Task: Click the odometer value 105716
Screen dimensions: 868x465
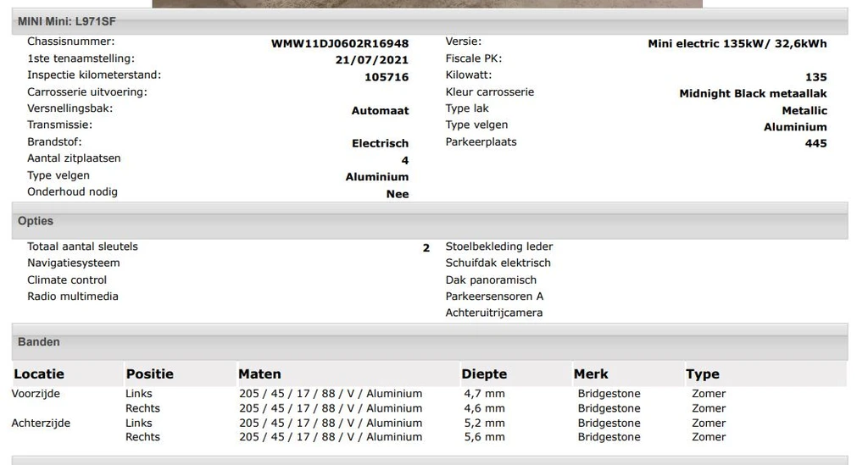Action: [x=387, y=77]
